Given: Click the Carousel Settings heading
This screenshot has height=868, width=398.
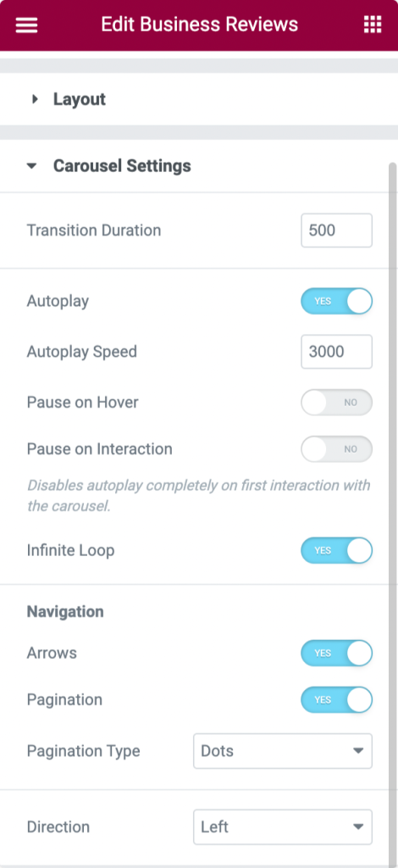Looking at the screenshot, I should coord(122,165).
